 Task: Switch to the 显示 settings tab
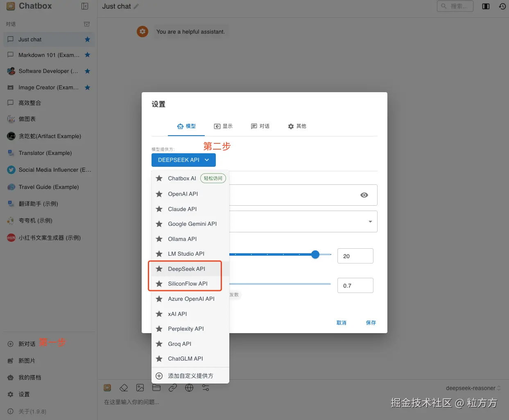pyautogui.click(x=223, y=126)
